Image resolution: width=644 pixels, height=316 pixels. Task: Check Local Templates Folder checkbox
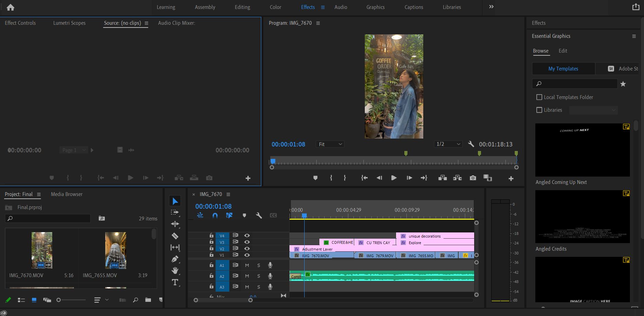539,97
